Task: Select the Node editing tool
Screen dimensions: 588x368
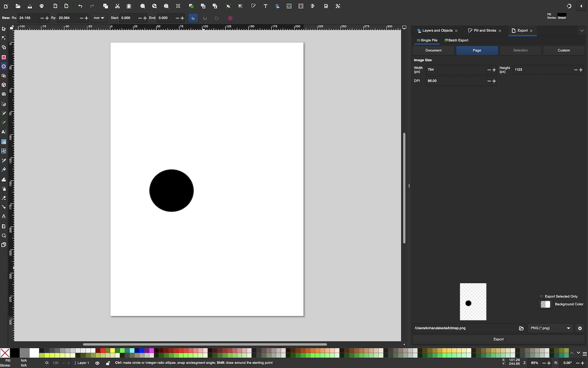Action: point(4,38)
